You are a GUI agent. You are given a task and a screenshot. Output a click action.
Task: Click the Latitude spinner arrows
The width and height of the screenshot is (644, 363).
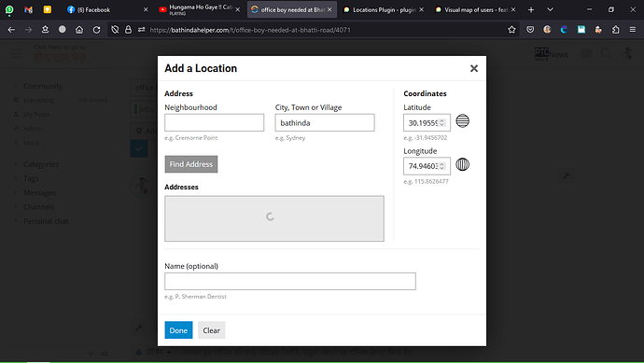[441, 123]
